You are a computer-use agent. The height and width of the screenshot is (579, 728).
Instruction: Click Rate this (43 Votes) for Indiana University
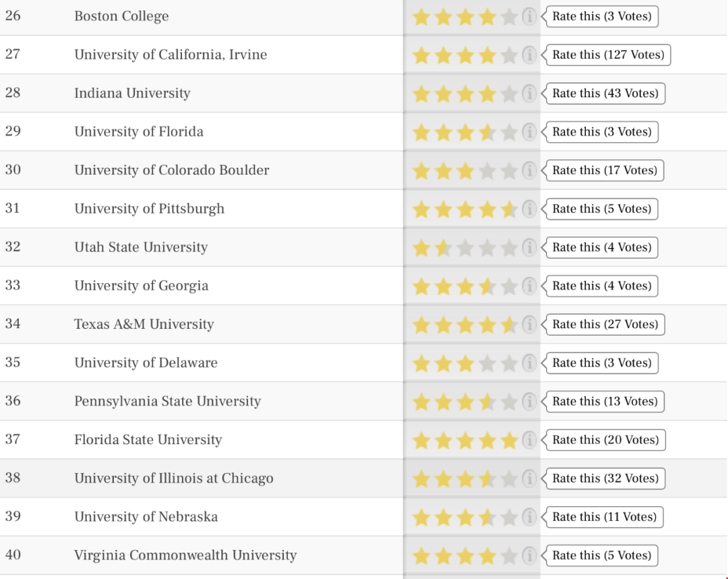(x=605, y=93)
